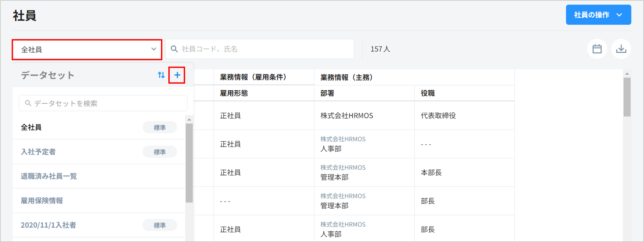Choose 雇用保険情報 dataset
The height and width of the screenshot is (242, 644).
point(42,201)
